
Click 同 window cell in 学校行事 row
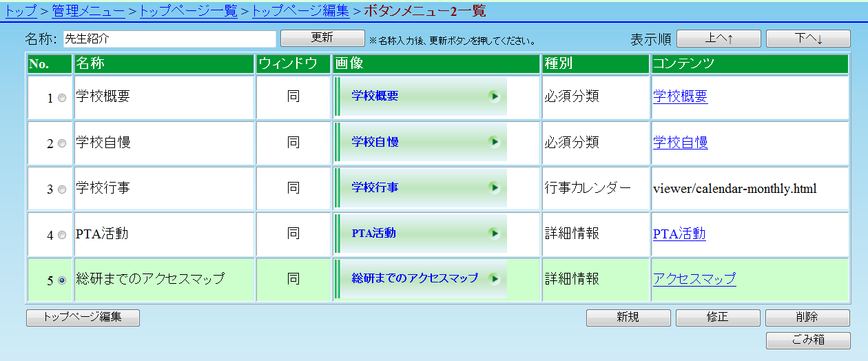click(293, 187)
